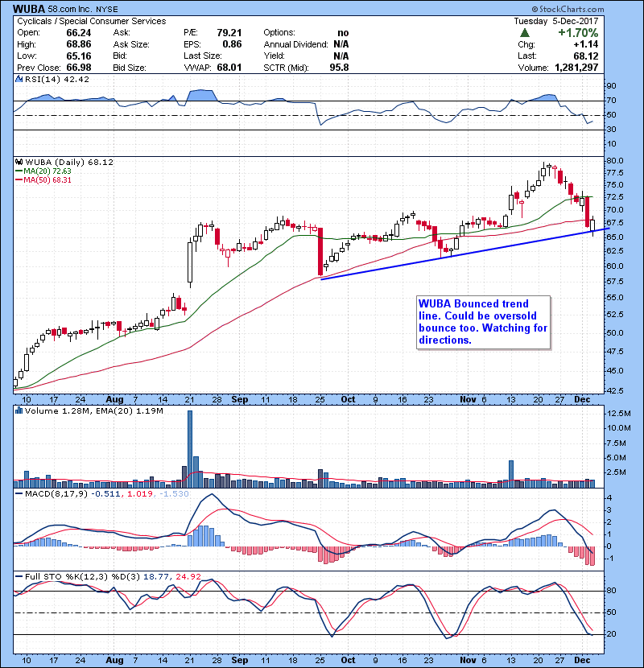
Task: Click the Stochastic 20 level label
Action: pyautogui.click(x=611, y=634)
